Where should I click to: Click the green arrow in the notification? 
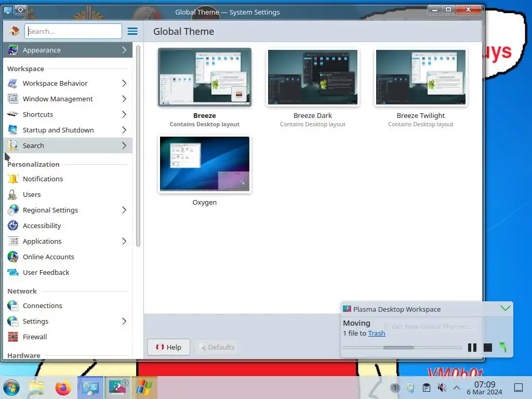pos(503,348)
